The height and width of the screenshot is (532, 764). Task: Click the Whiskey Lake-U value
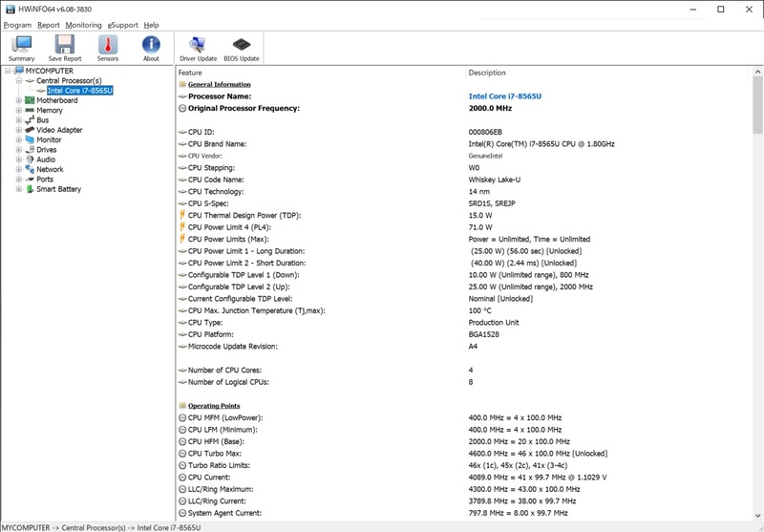pyautogui.click(x=494, y=180)
